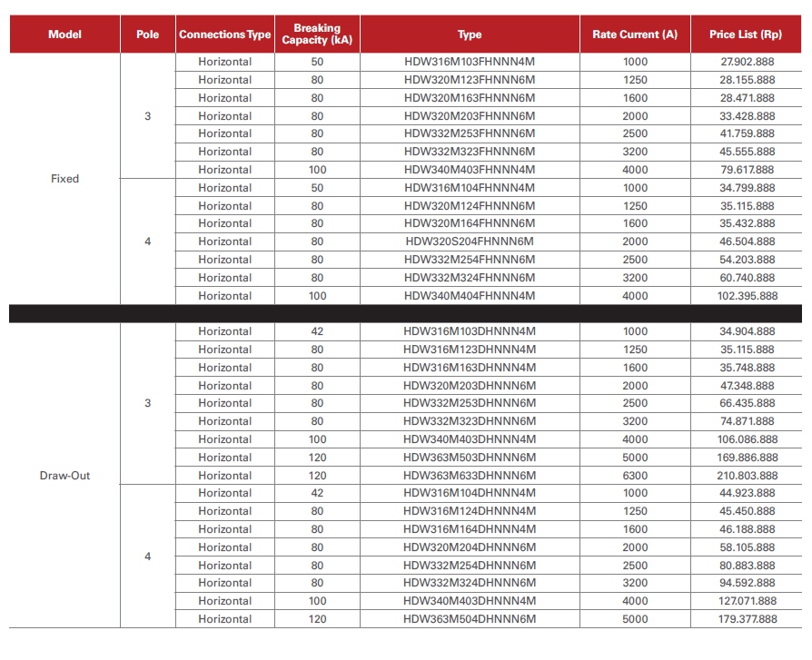Select price 80.883.888
Viewport: 812px width, 660px height.
(748, 566)
